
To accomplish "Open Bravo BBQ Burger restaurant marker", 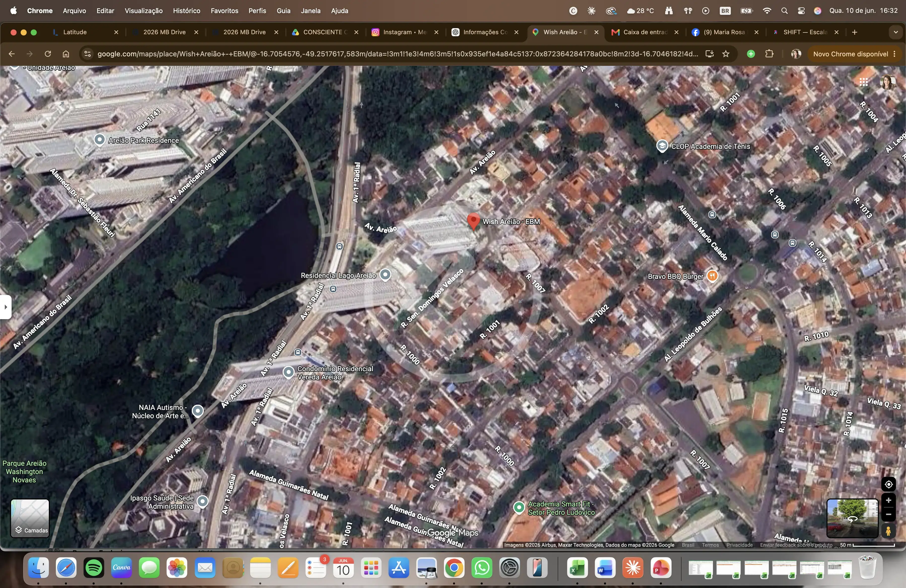I will coord(712,276).
